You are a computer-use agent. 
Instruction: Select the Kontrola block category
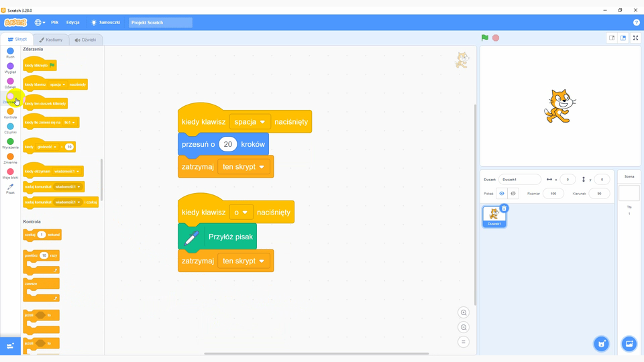click(x=10, y=113)
